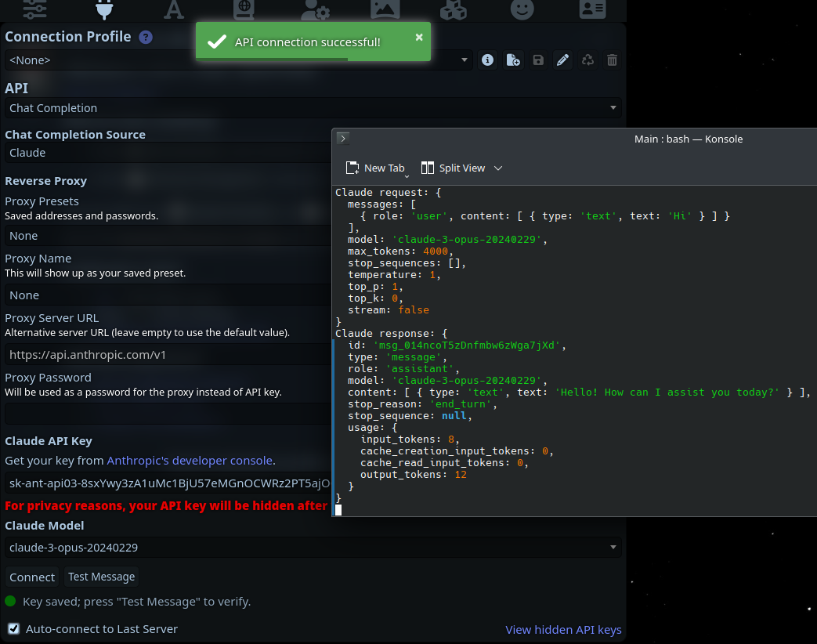Screen dimensions: 817x644
Task: Click message id 'msg_014ncoT5zDnfmbw6zWga7jXd'
Action: 467,346
